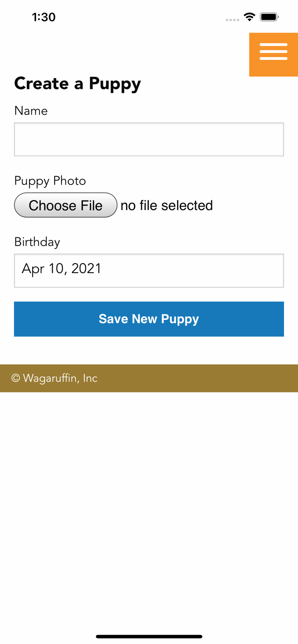The width and height of the screenshot is (298, 644).
Task: Click the Birthday field label
Action: click(x=37, y=242)
